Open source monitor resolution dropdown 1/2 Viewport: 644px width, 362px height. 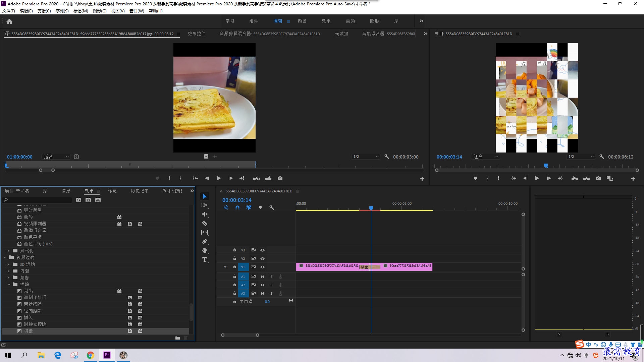click(366, 157)
